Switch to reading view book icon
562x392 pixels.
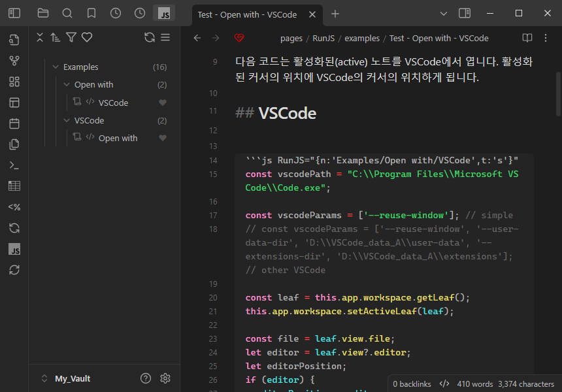pyautogui.click(x=527, y=38)
